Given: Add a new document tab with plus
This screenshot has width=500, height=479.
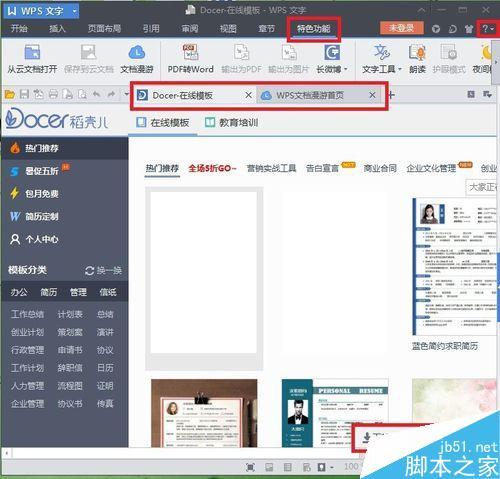Looking at the screenshot, I should [x=391, y=95].
